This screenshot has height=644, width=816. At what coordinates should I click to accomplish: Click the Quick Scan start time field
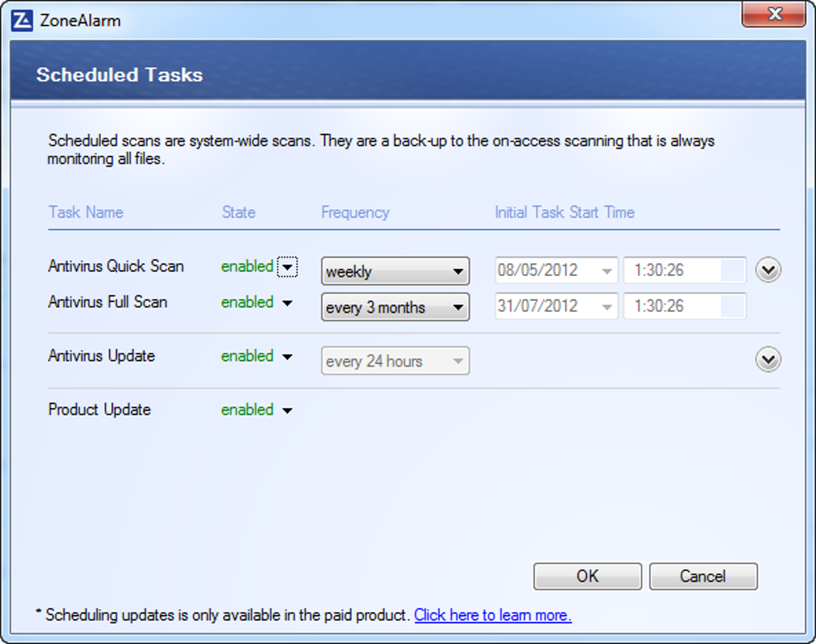tap(685, 270)
